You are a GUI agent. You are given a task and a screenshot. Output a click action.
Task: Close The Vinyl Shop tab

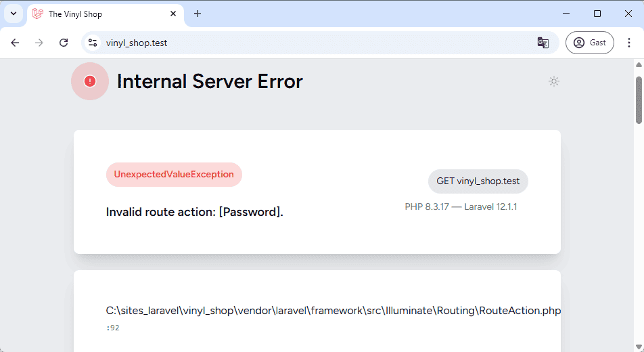[x=173, y=14]
